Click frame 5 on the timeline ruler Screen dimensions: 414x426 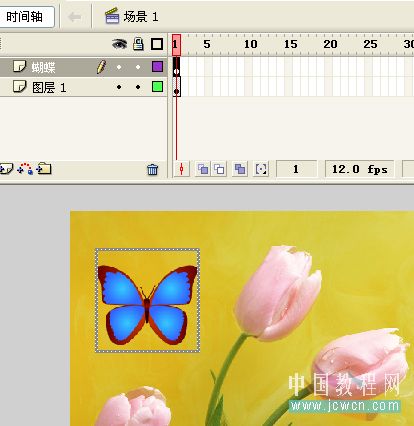(x=207, y=44)
